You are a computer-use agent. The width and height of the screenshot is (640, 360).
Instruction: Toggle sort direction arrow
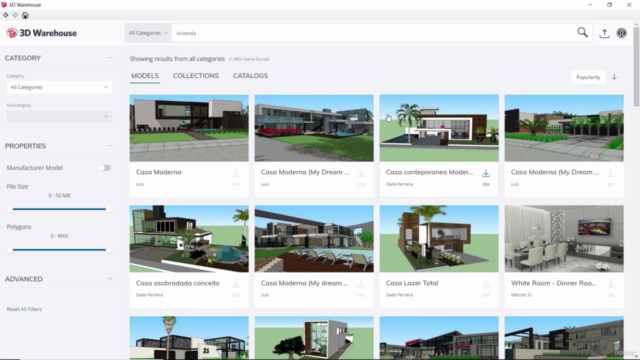[614, 77]
